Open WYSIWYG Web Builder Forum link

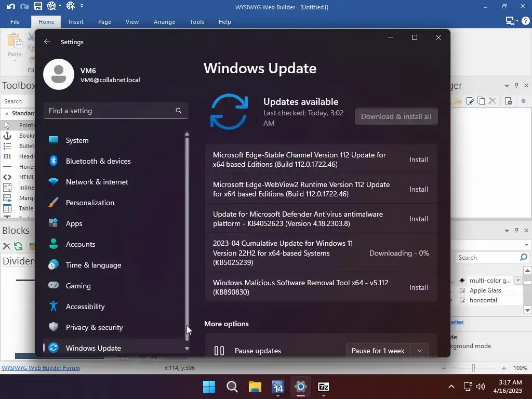pyautogui.click(x=41, y=368)
